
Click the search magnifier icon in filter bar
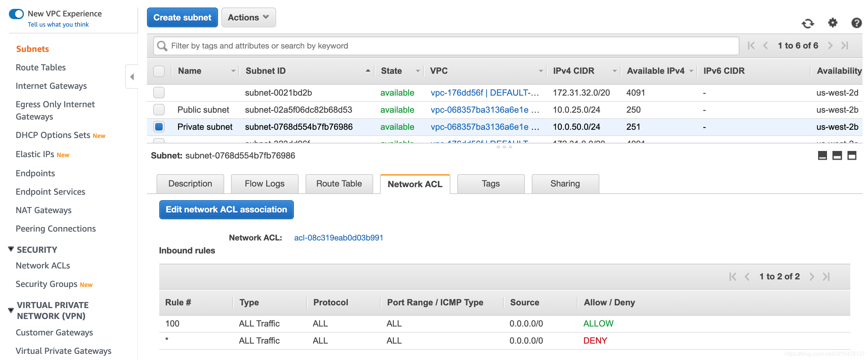pos(162,46)
